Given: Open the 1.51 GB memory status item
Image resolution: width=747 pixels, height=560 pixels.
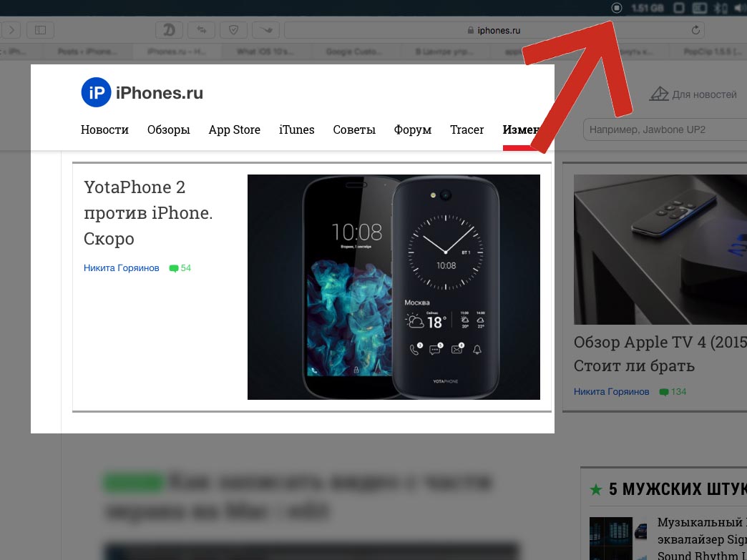Looking at the screenshot, I should click(647, 8).
